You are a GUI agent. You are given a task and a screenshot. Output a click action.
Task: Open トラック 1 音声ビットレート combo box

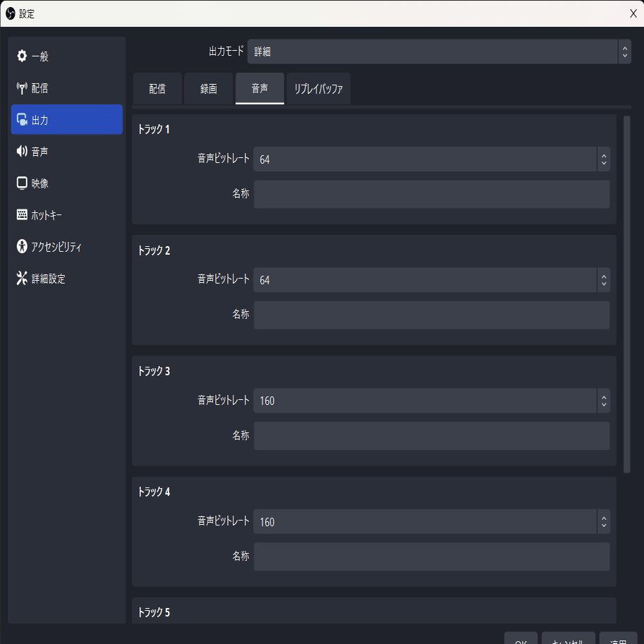pos(432,159)
